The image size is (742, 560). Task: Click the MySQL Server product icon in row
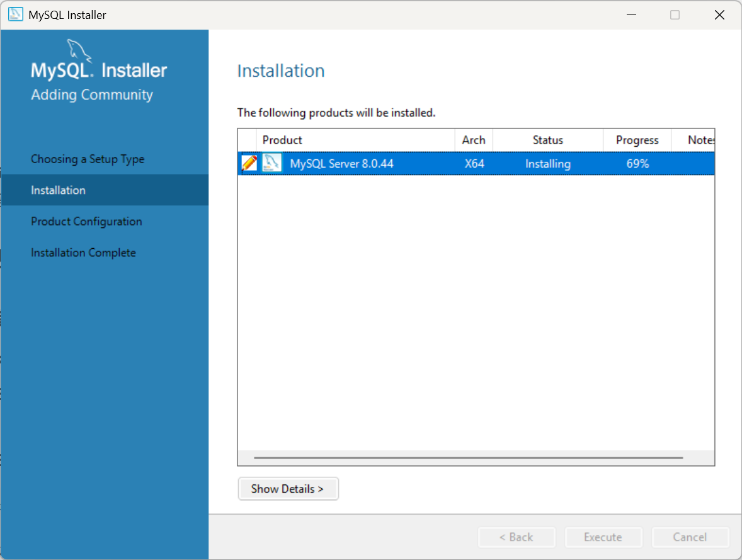point(271,163)
